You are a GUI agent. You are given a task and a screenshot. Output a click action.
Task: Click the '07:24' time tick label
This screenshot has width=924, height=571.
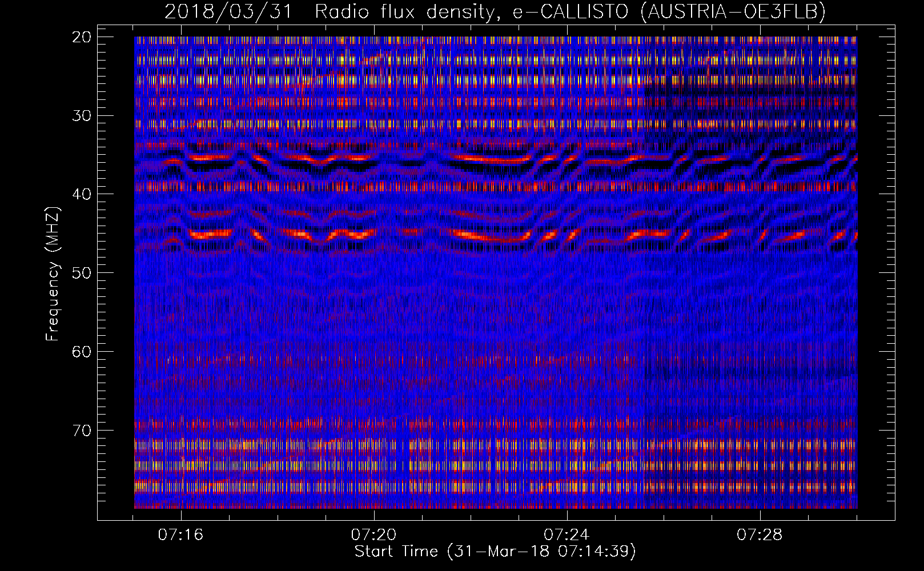(x=567, y=535)
